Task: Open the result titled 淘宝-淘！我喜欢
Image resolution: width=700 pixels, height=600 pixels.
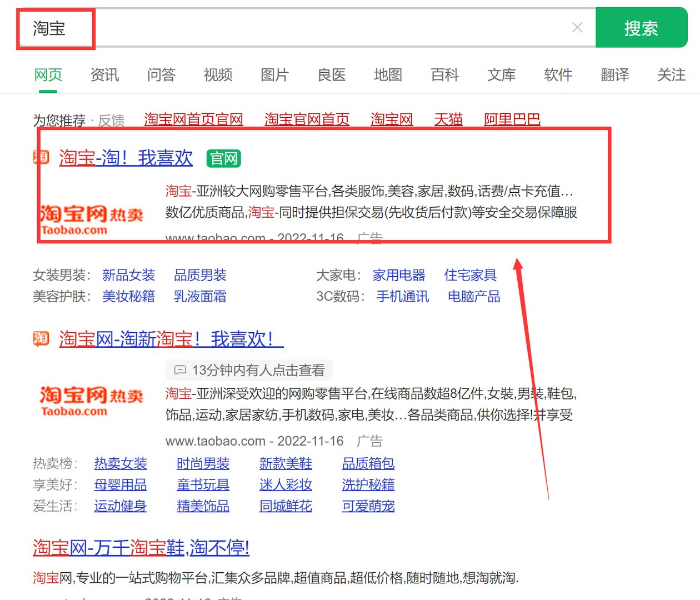Action: click(126, 158)
